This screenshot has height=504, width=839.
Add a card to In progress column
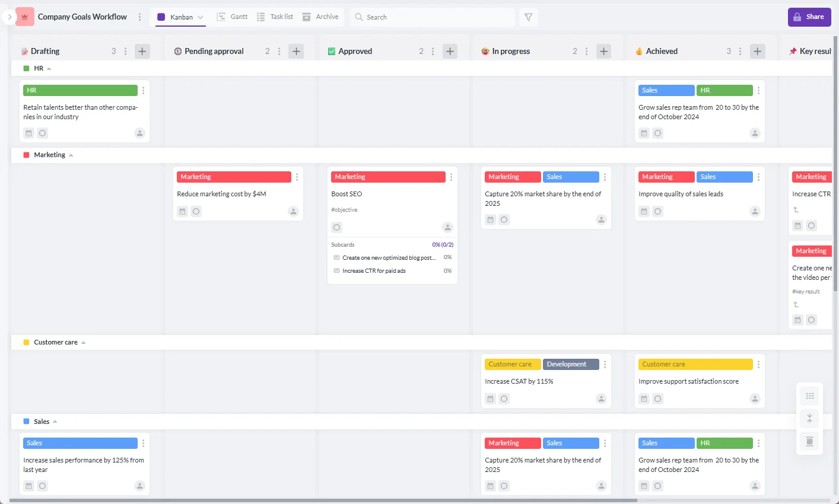click(603, 51)
